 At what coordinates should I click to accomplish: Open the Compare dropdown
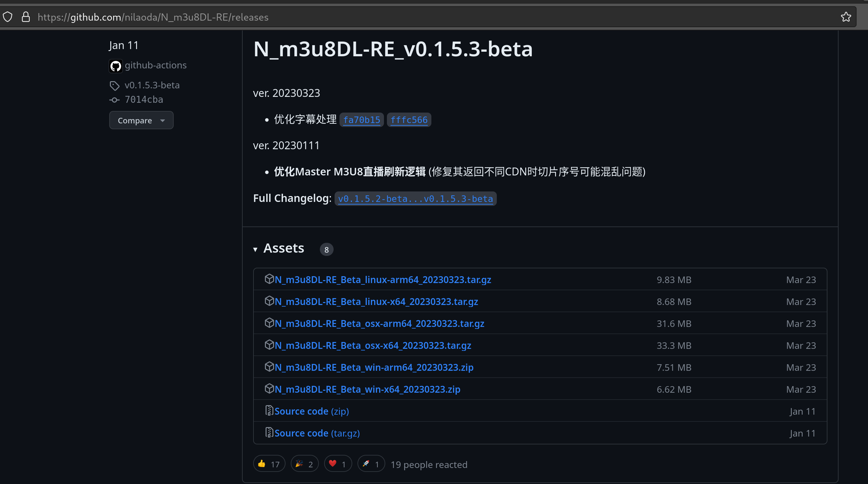(x=141, y=120)
